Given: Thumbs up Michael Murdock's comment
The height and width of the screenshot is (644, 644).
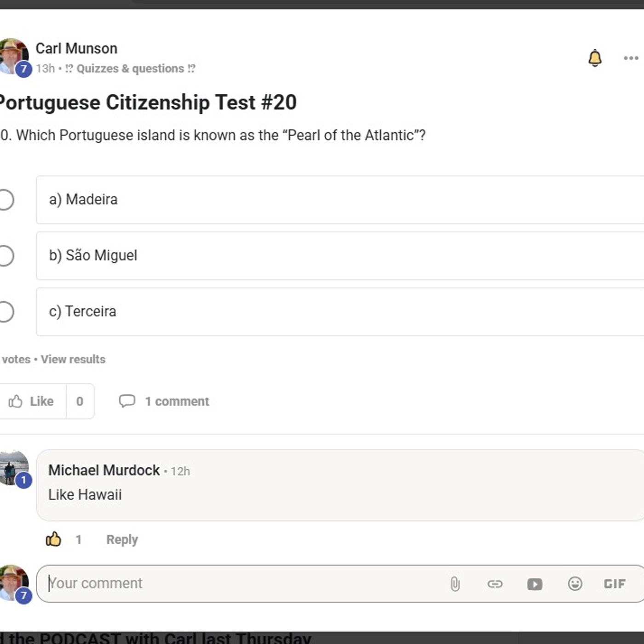Looking at the screenshot, I should point(53,539).
